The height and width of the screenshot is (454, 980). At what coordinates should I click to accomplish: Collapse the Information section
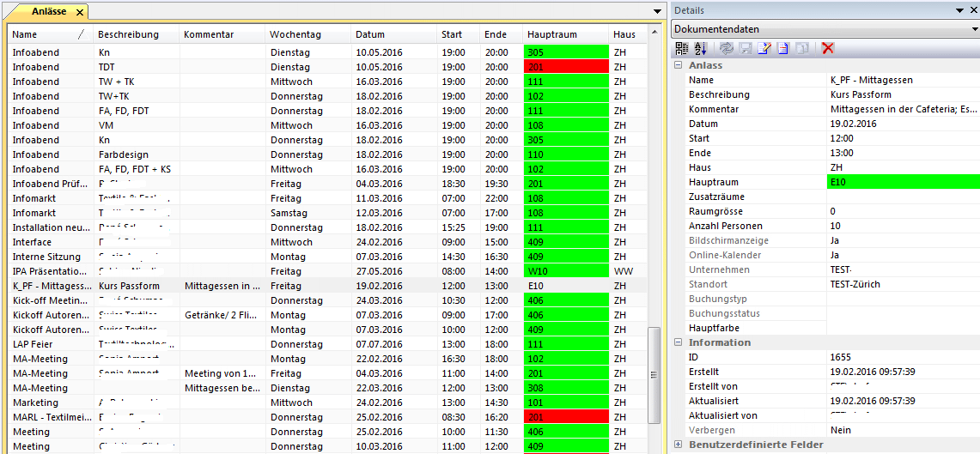pos(679,342)
